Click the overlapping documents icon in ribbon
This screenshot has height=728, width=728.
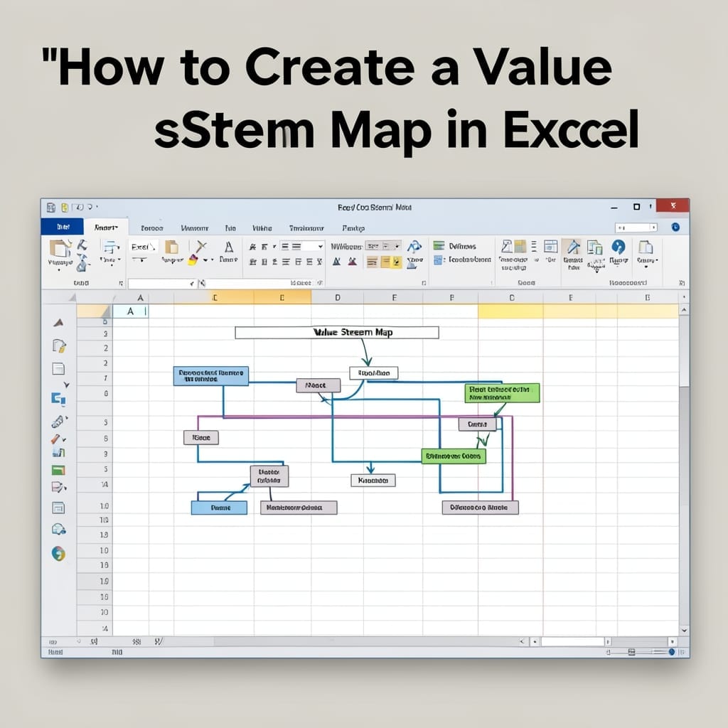point(595,248)
